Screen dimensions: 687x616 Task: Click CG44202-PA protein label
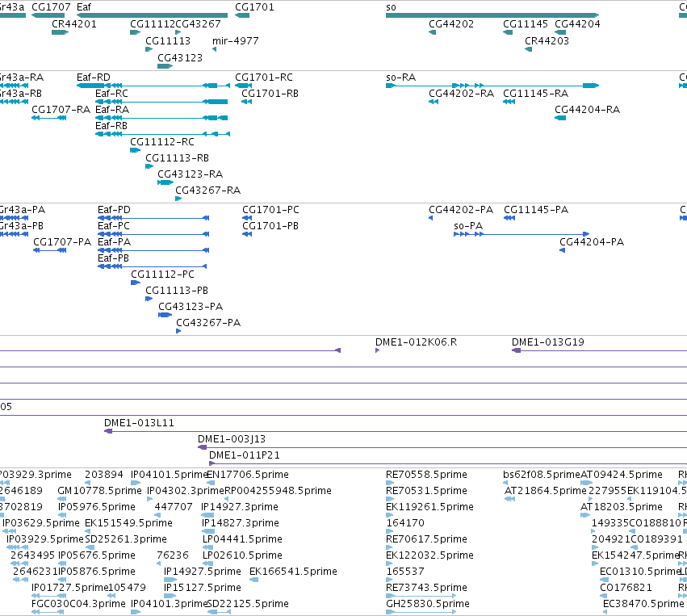461,210
